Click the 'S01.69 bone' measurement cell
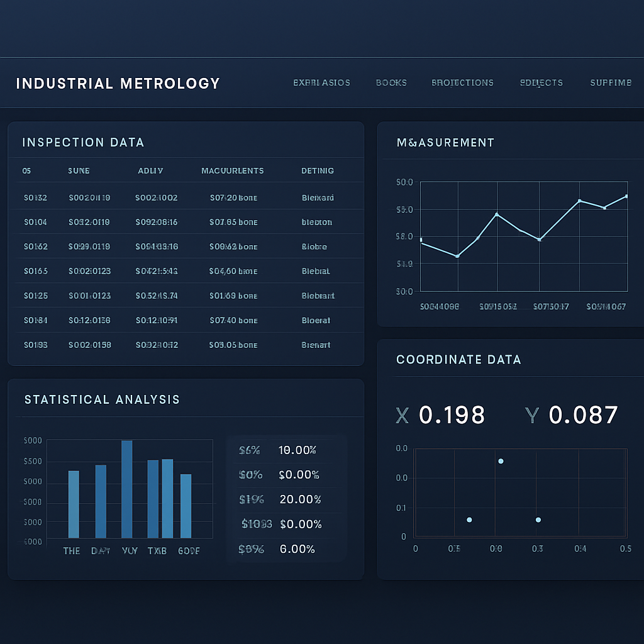 [233, 296]
